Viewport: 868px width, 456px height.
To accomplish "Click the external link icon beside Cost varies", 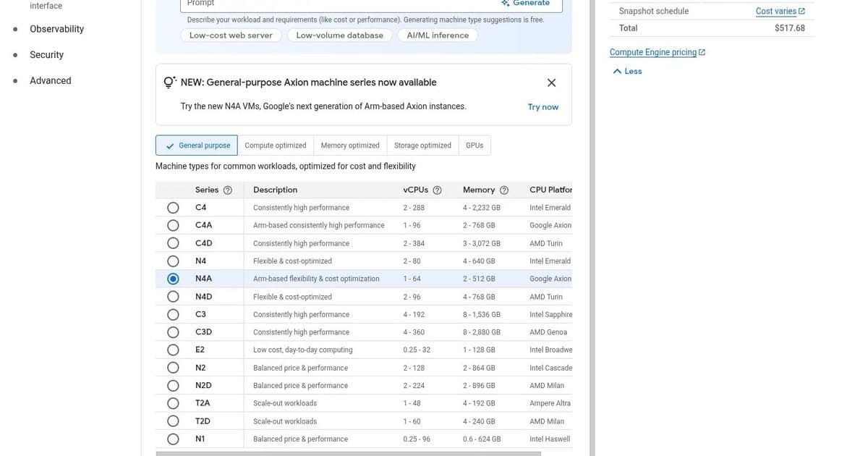I will (x=800, y=9).
